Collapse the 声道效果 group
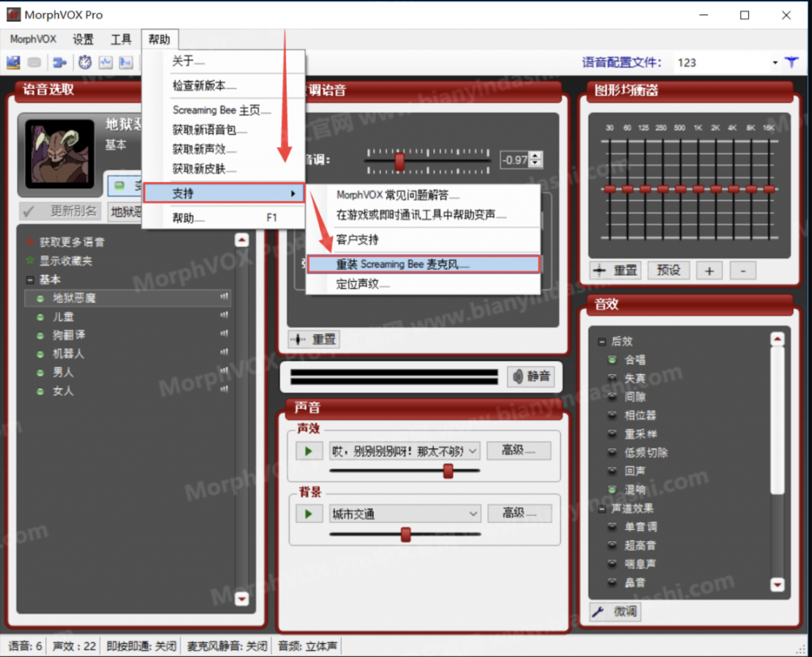Screen dimensions: 812x657 (x=602, y=508)
